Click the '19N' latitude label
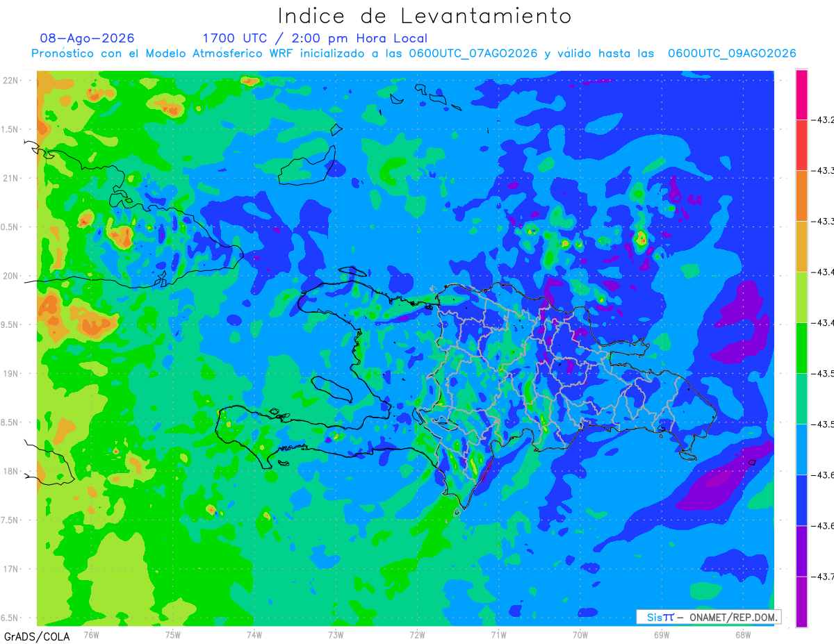The height and width of the screenshot is (644, 834). (x=10, y=373)
